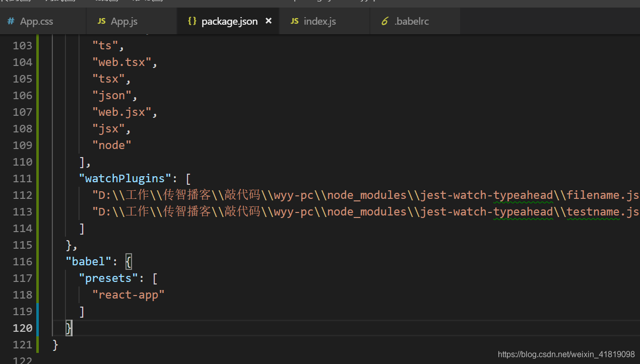Close the package.json tab
Viewport: 640px width, 364px height.
(269, 21)
